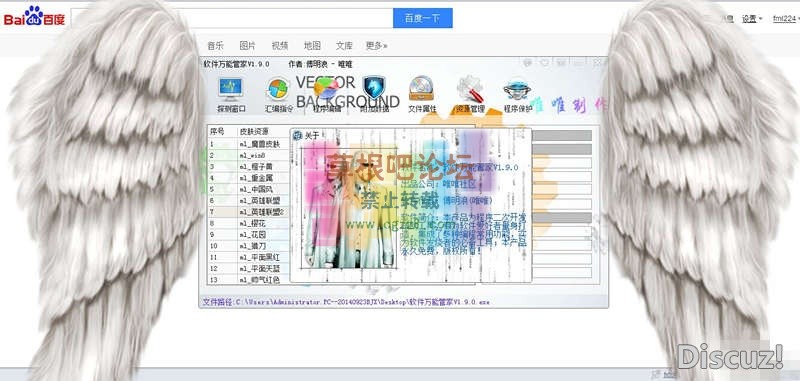Open the 地图 Baidu navigation link
The image size is (800, 381).
312,45
